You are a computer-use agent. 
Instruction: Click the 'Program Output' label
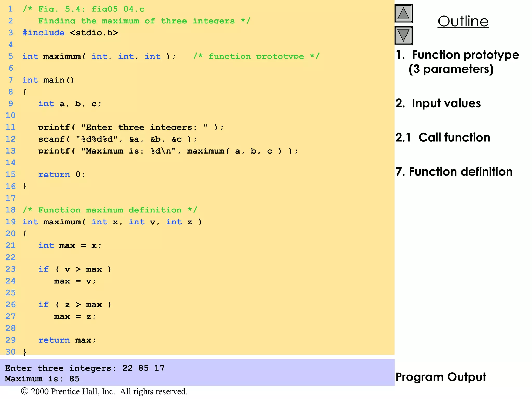click(441, 377)
